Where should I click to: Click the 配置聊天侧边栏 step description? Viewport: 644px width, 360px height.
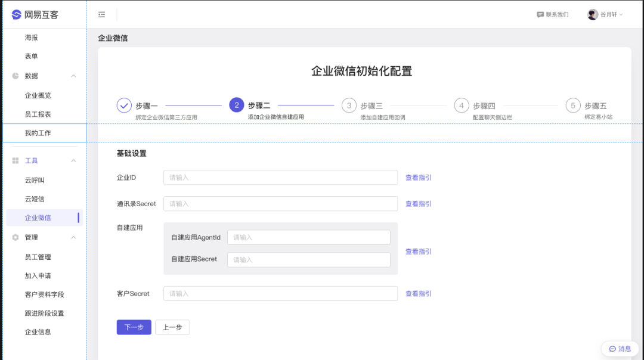493,117
